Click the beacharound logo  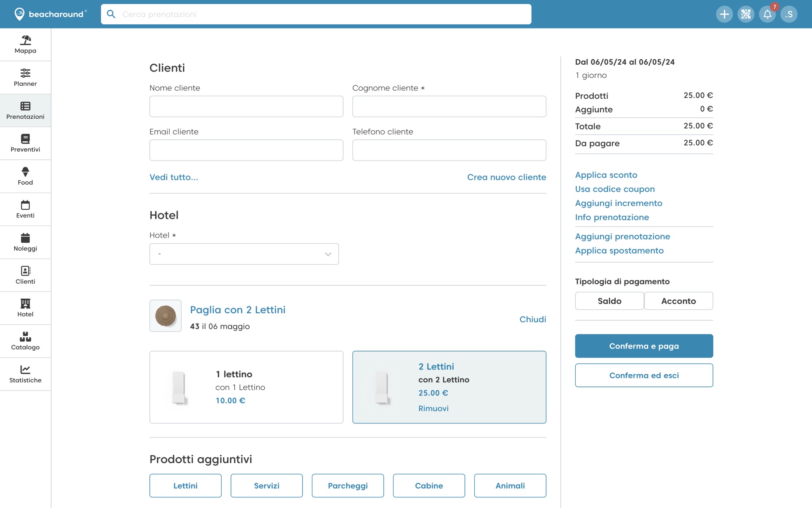[50, 14]
